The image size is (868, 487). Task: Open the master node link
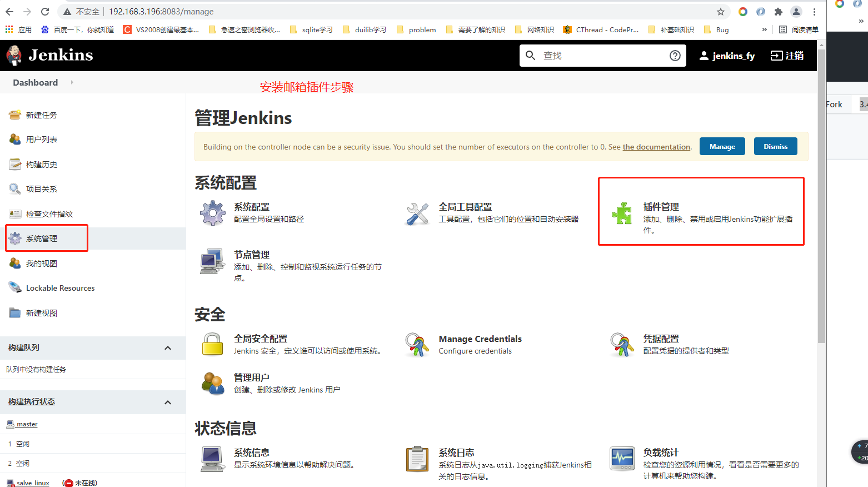click(x=27, y=424)
